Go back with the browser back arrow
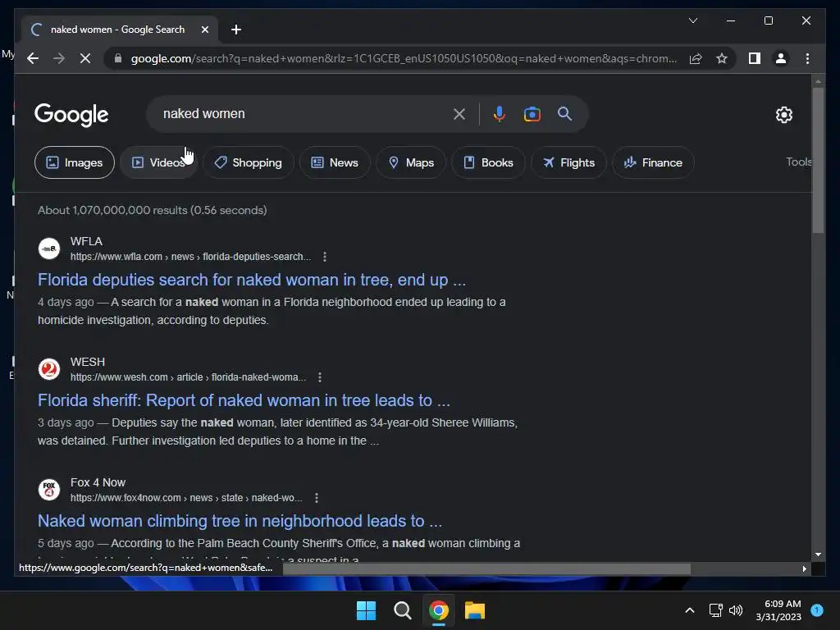 pyautogui.click(x=33, y=58)
